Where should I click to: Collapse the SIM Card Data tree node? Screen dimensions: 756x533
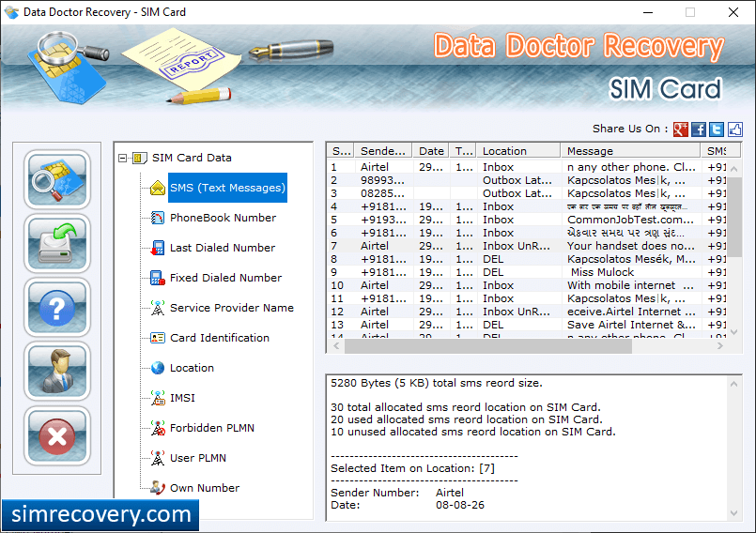coord(122,158)
